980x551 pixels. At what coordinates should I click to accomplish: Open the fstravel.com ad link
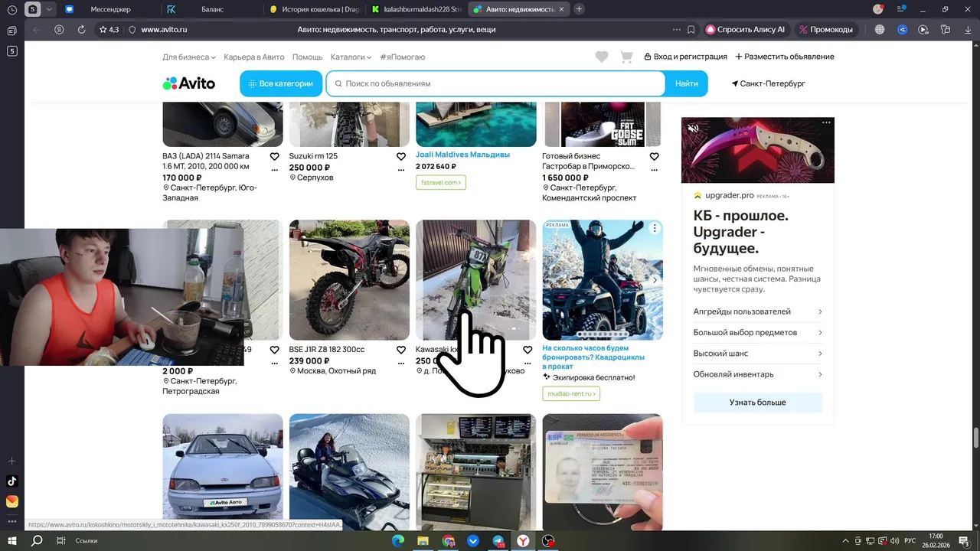coord(440,182)
